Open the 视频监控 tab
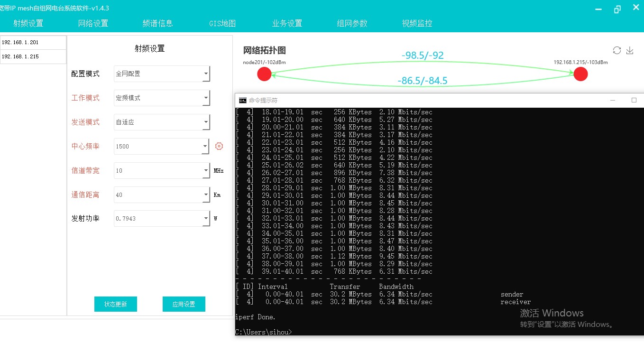 point(417,23)
